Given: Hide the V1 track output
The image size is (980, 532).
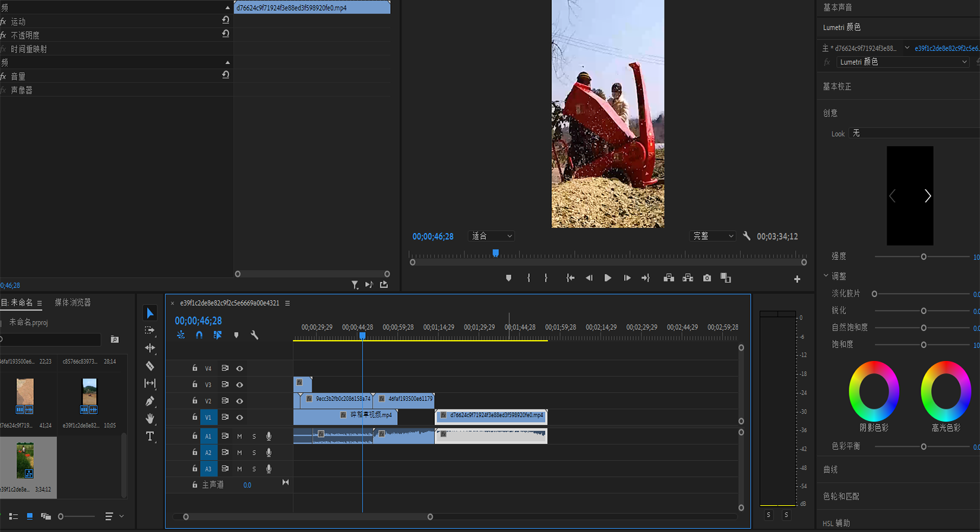Looking at the screenshot, I should [239, 417].
